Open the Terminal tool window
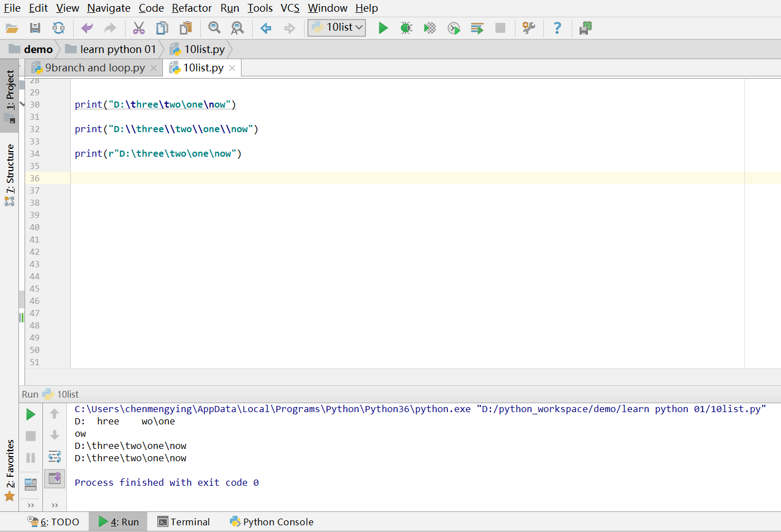 184,522
